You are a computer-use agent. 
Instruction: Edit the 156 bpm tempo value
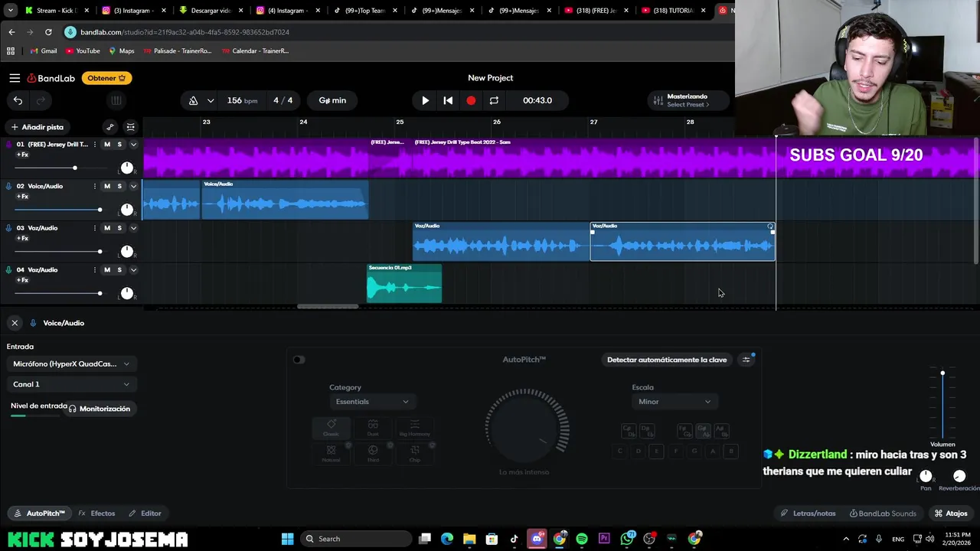(x=242, y=100)
